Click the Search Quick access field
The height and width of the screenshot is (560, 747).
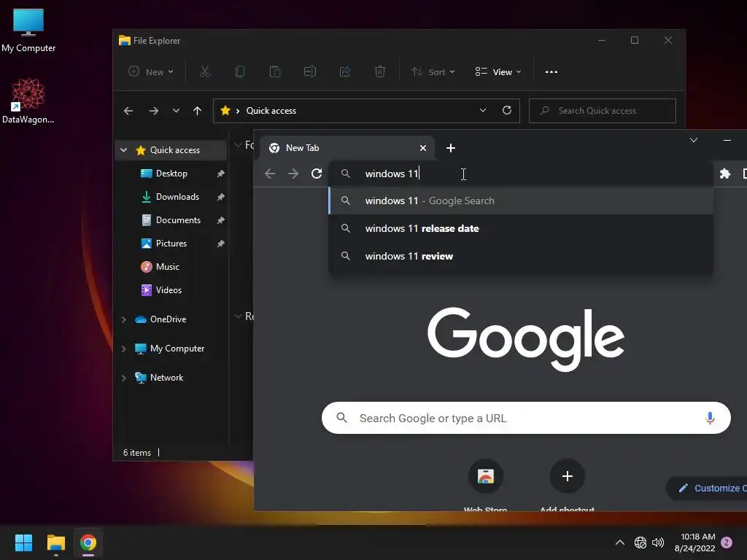602,111
